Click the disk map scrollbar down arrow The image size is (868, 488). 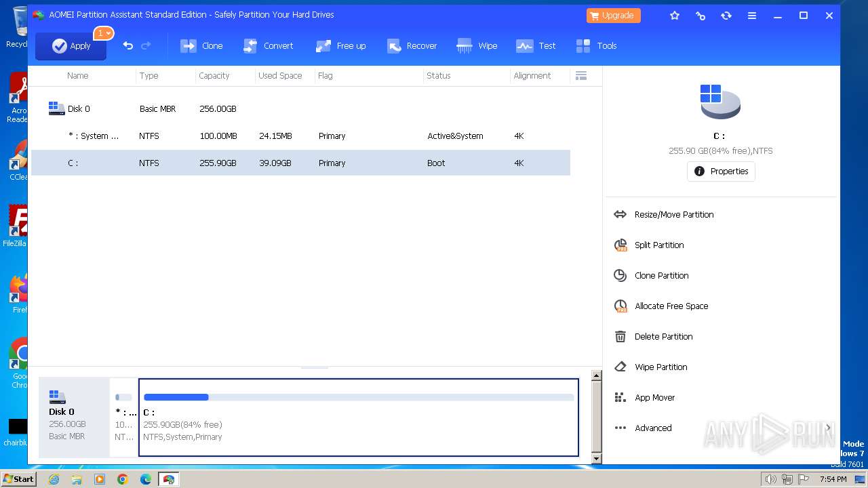tap(597, 459)
